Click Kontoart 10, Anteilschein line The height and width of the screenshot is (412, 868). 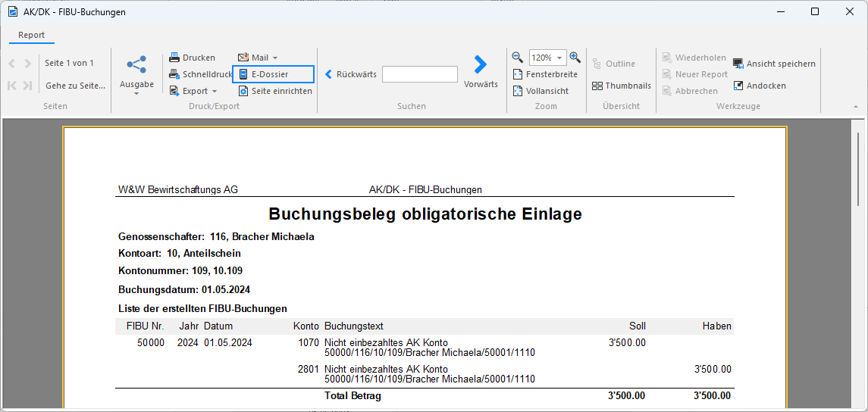tap(180, 253)
